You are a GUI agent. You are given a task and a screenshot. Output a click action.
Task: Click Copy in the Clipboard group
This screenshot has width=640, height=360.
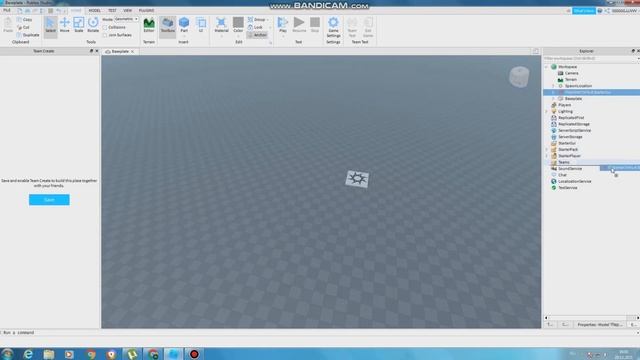24,20
